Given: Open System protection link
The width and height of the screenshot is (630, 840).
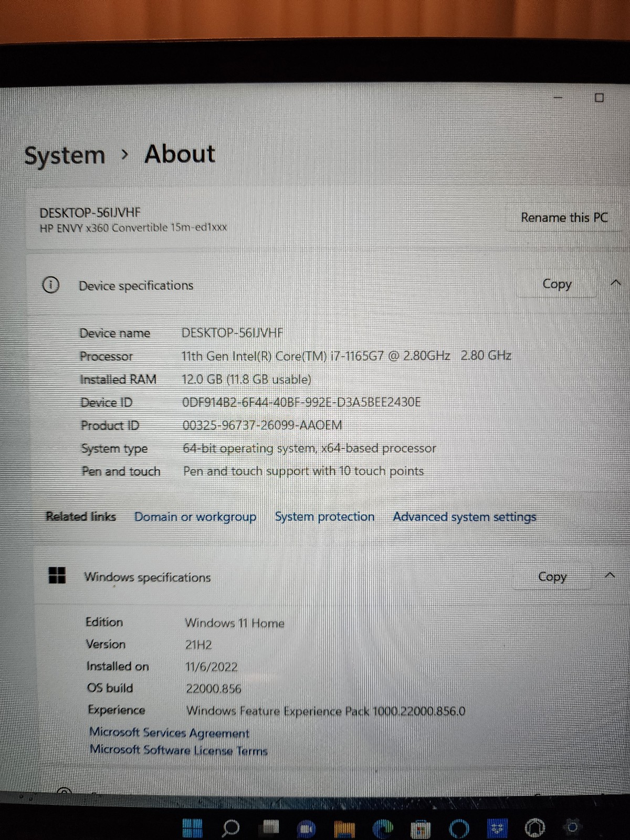Looking at the screenshot, I should (325, 517).
